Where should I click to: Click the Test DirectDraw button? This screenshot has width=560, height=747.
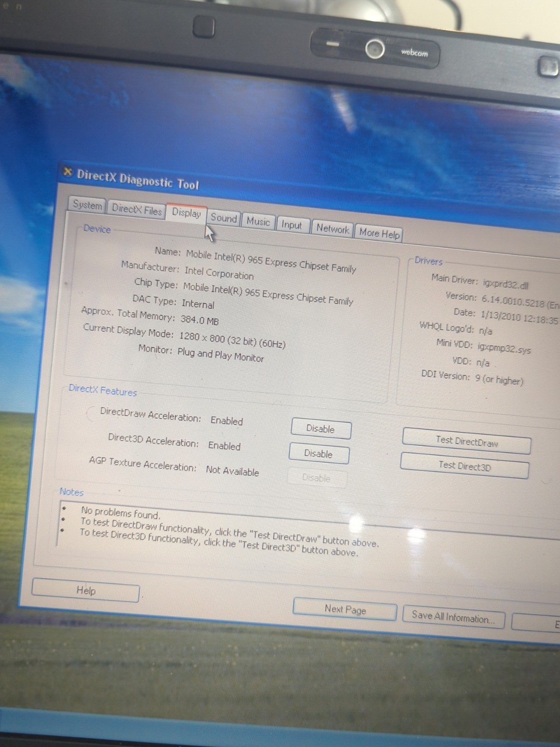tap(466, 441)
